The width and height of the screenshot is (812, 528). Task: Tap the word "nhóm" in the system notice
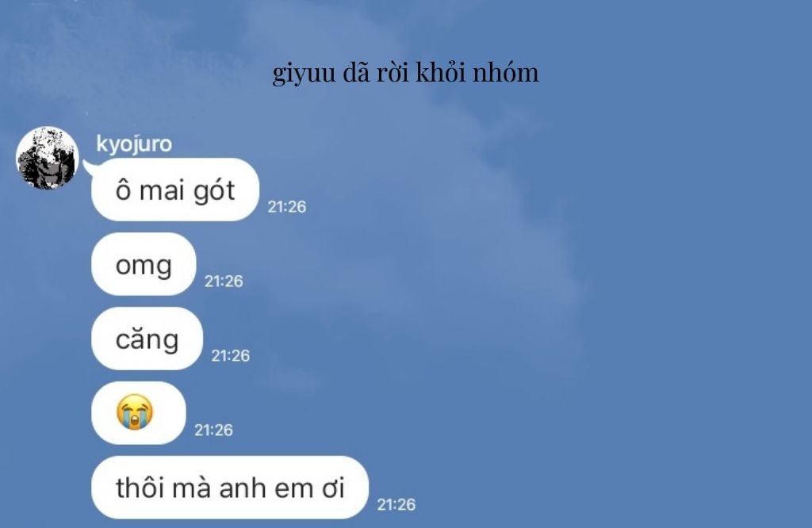point(505,72)
